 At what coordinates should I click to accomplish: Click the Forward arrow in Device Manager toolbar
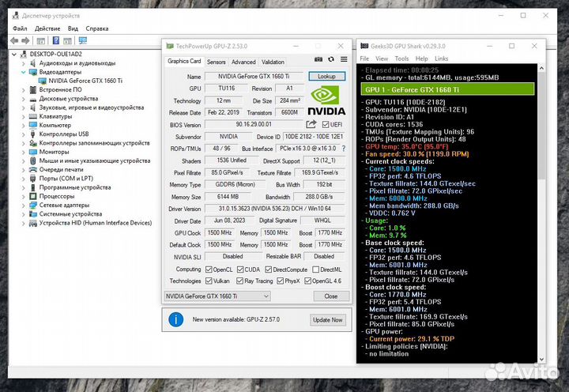click(x=25, y=40)
